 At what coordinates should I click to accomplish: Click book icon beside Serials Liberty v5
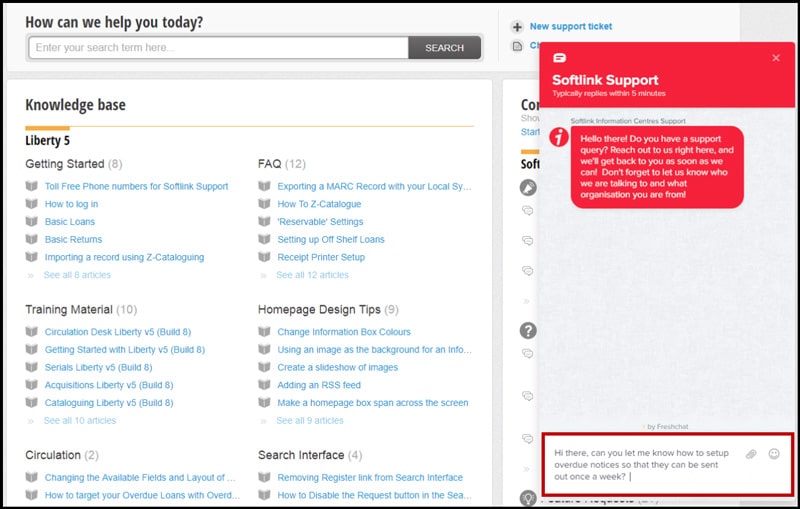click(x=32, y=367)
